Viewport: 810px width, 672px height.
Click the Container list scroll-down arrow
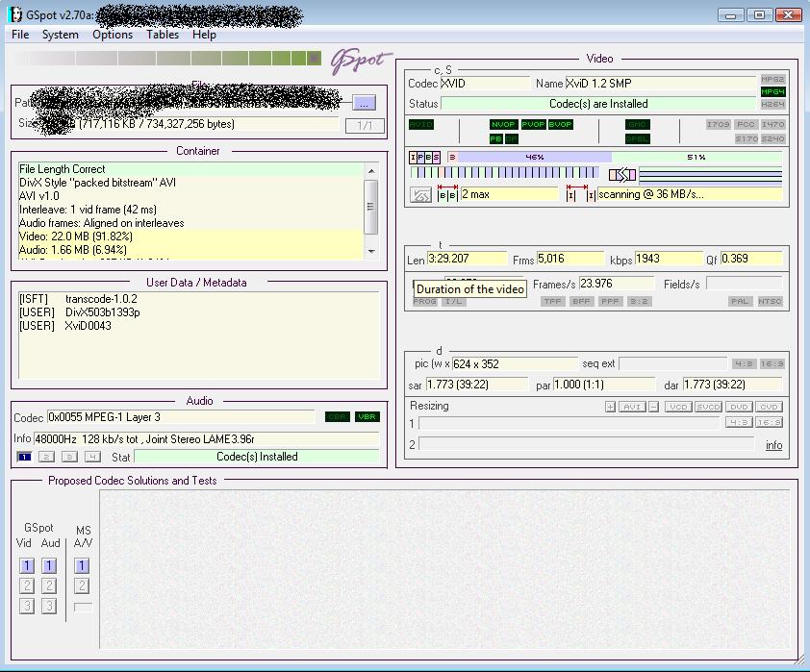[x=371, y=251]
